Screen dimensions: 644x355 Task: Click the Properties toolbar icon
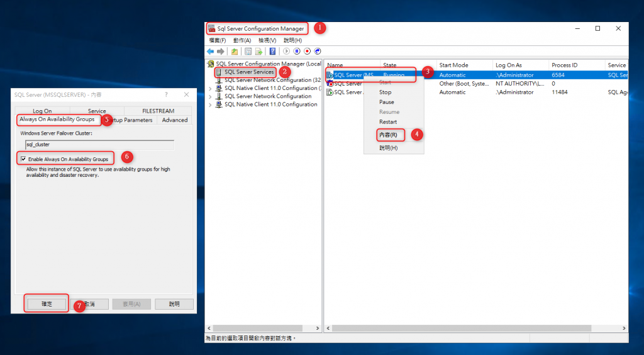[248, 52]
